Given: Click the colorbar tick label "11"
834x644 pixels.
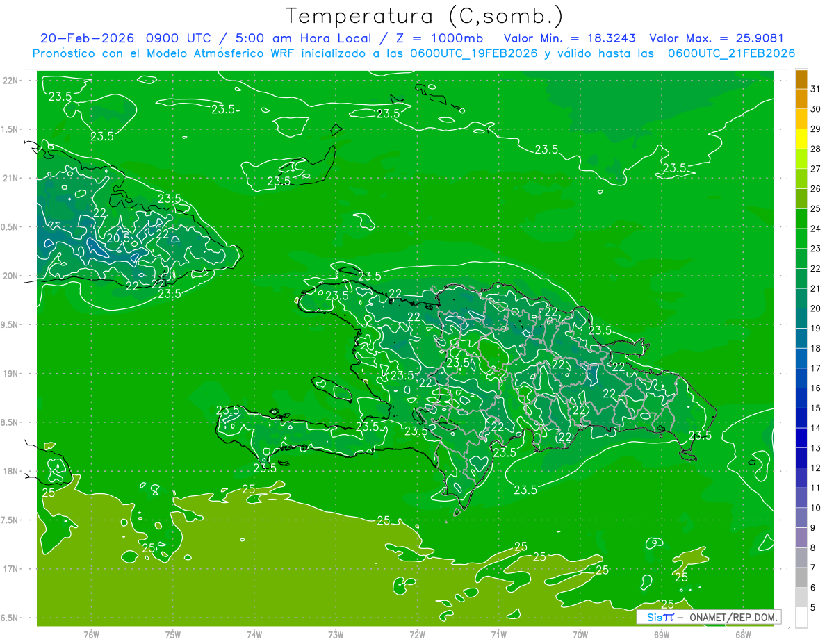Looking at the screenshot, I should click(816, 488).
